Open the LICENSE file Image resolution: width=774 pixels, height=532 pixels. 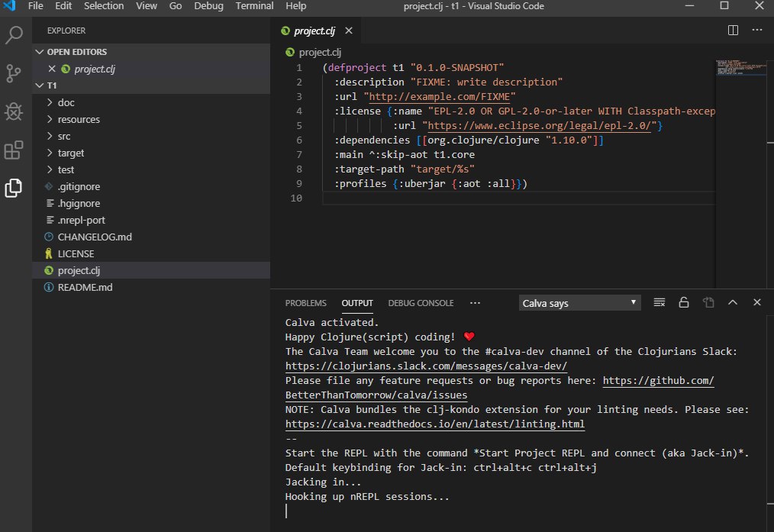76,253
